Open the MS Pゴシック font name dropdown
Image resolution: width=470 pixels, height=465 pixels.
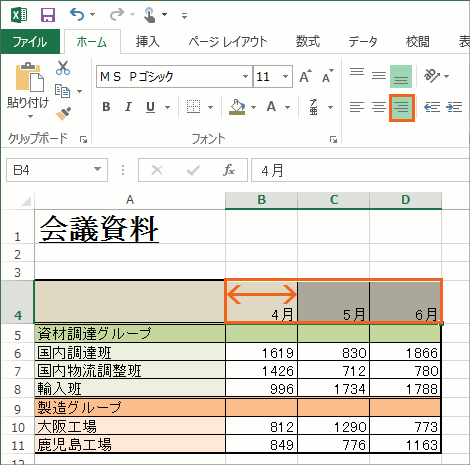click(x=245, y=76)
